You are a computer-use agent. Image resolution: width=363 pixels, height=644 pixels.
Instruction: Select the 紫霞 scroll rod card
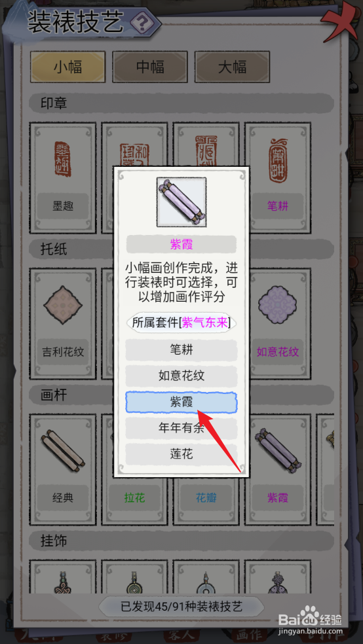click(278, 470)
